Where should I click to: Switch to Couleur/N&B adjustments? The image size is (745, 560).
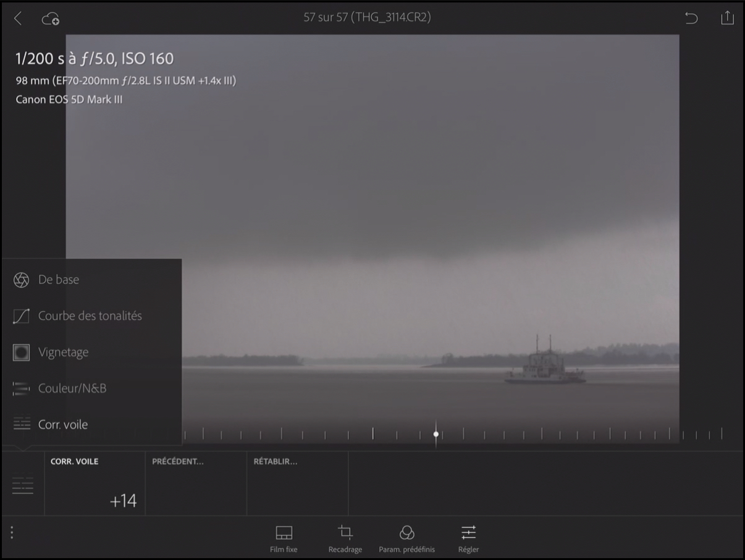(92, 388)
